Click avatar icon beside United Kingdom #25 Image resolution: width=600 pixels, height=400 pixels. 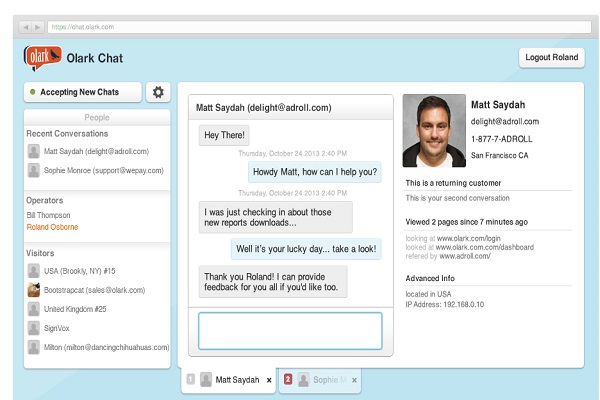pos(34,309)
